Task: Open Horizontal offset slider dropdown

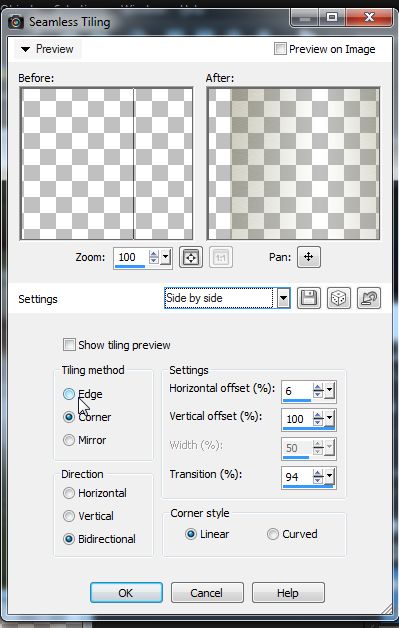Action: 329,390
